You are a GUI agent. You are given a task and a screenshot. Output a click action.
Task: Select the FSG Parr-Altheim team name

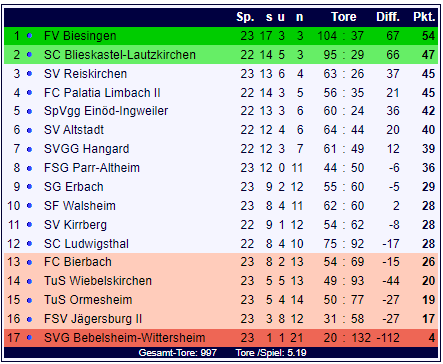click(92, 168)
